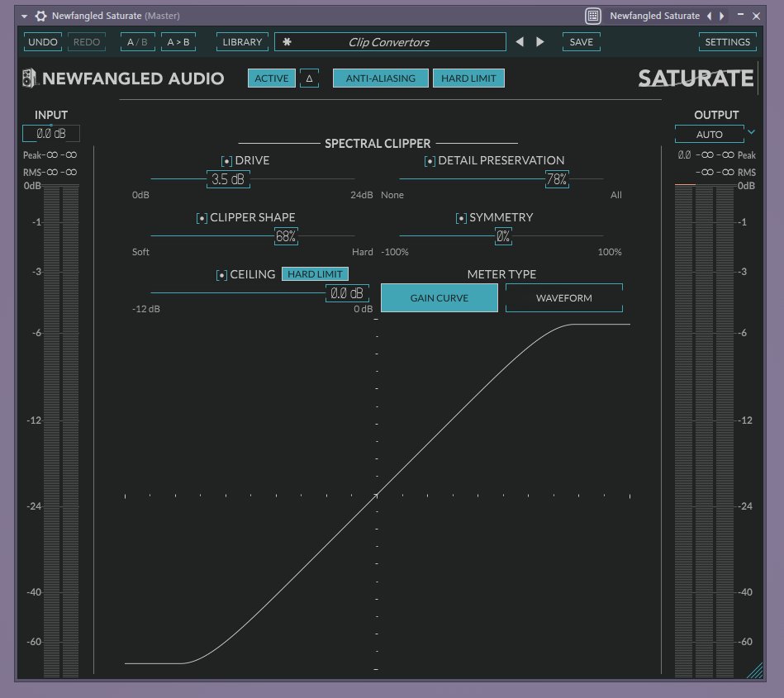Click the INPUT meter heading
The width and height of the screenshot is (784, 698).
point(51,115)
